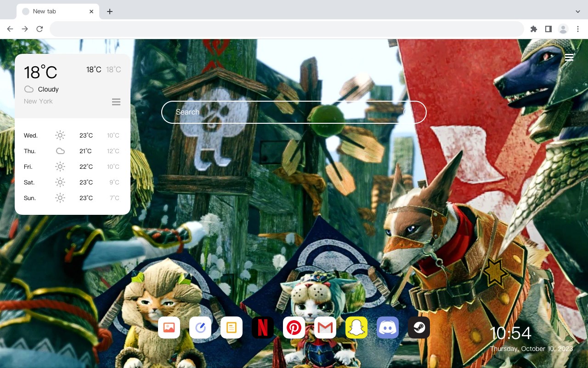Image resolution: width=588 pixels, height=368 pixels.
Task: Click the 10:54 clock display
Action: coord(510,333)
